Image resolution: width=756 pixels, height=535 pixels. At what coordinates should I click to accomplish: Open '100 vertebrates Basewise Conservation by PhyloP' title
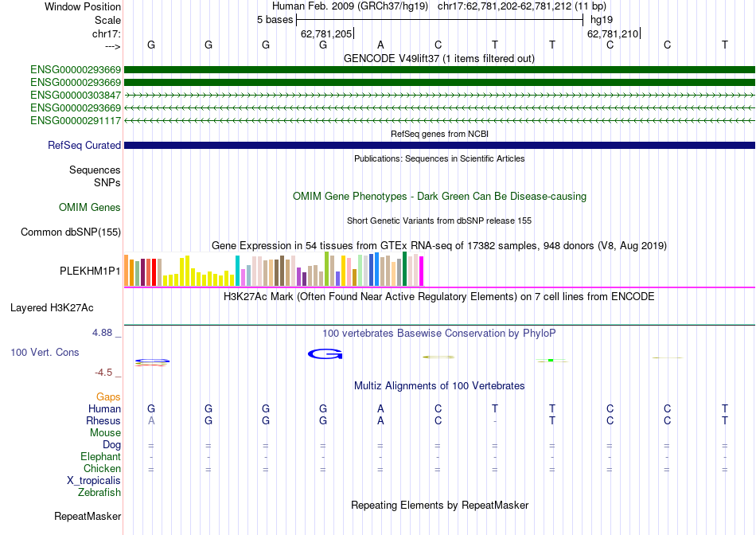coord(439,333)
